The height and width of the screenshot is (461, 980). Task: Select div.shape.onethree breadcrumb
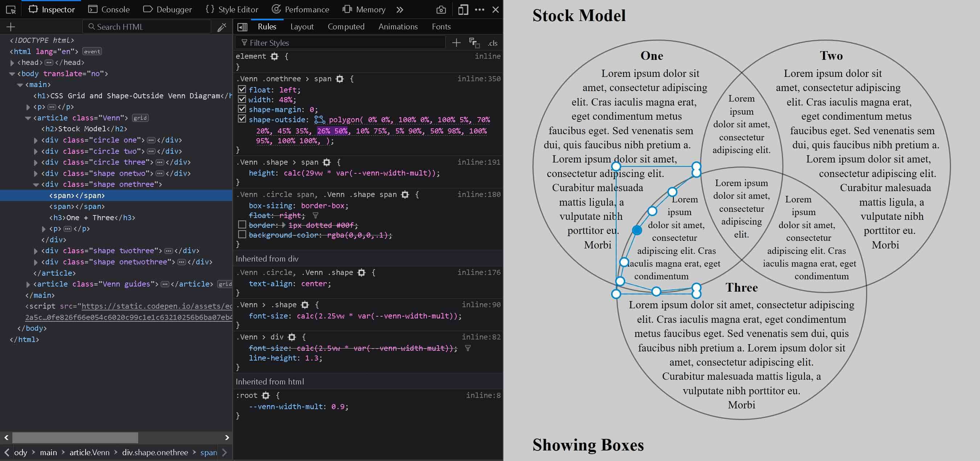(155, 452)
